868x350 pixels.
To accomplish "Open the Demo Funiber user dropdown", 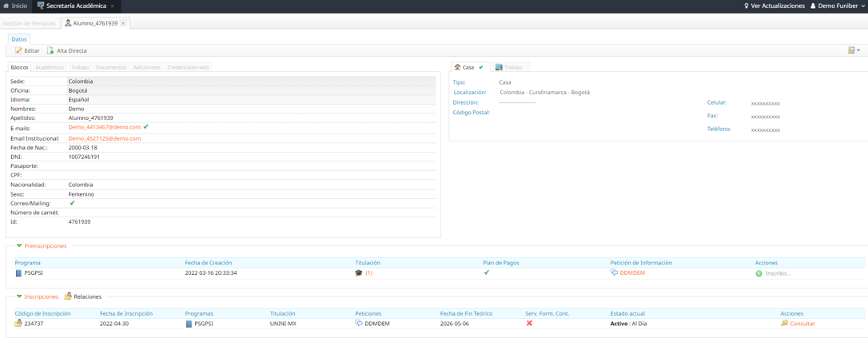I will tap(838, 6).
